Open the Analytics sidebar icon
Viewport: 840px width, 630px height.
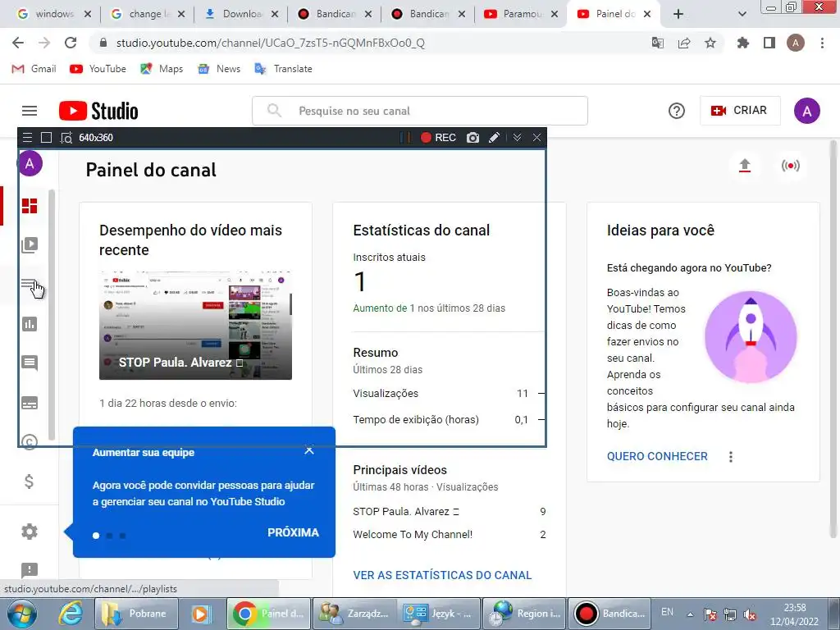pyautogui.click(x=30, y=323)
